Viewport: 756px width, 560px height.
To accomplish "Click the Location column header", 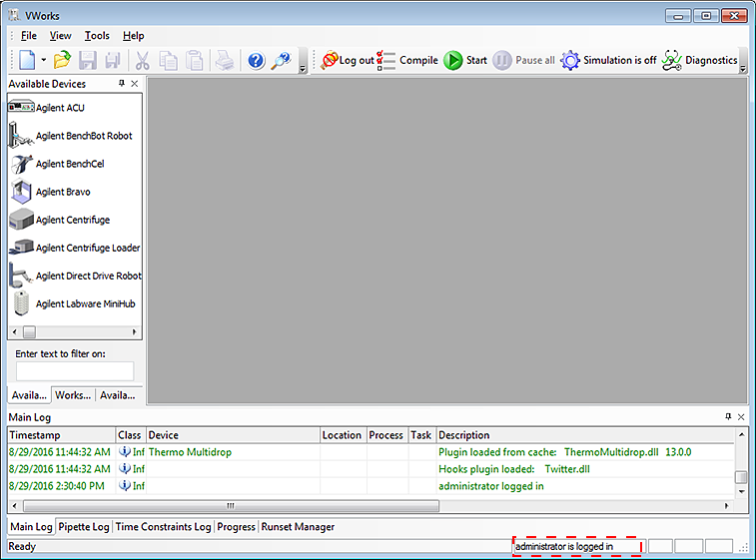I will 344,435.
